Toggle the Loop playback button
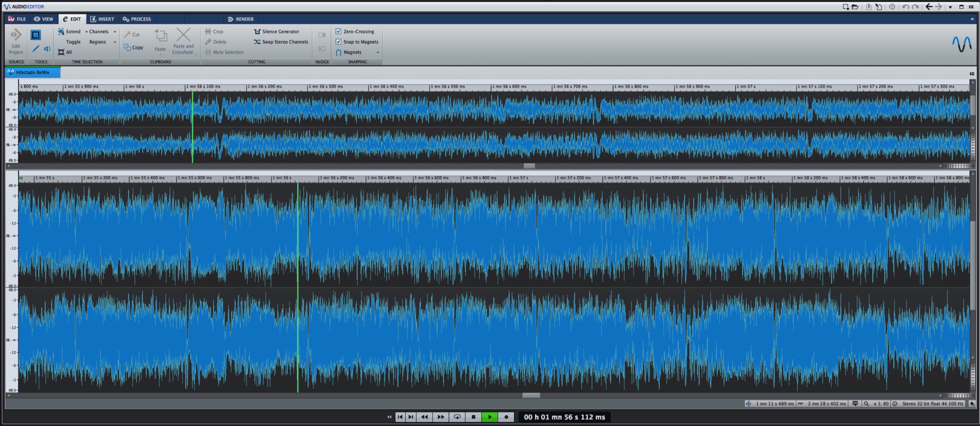This screenshot has width=980, height=426. click(457, 417)
